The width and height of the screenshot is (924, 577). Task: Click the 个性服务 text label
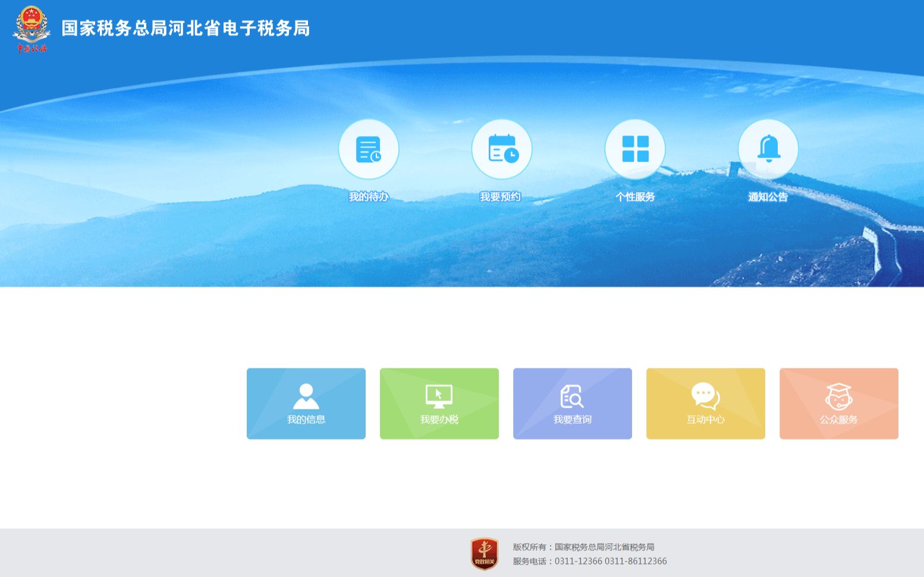pos(635,197)
